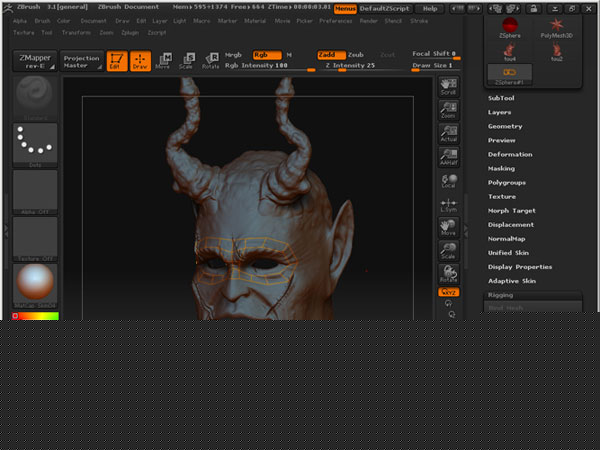Open the Brush menu
The width and height of the screenshot is (600, 450).
(42, 20)
